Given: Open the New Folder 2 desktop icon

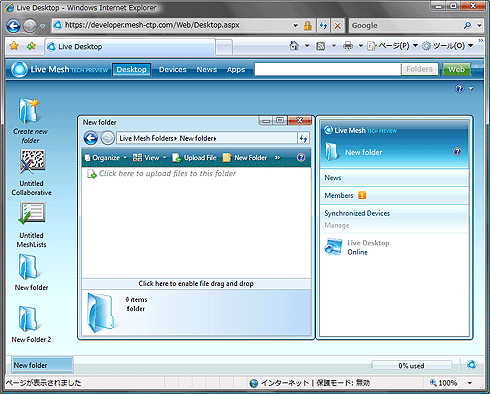Looking at the screenshot, I should tap(28, 318).
